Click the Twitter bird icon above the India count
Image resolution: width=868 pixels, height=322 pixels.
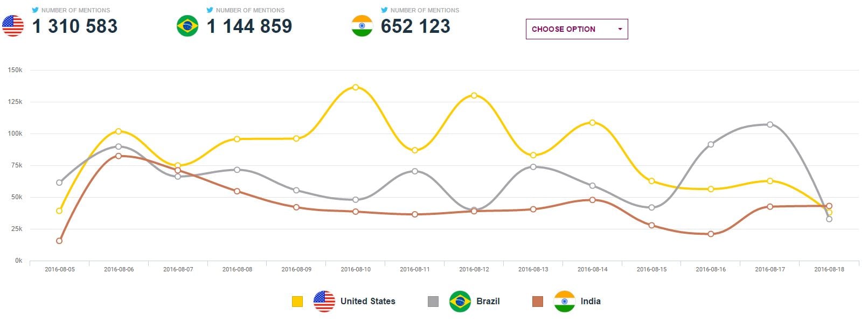click(x=384, y=10)
